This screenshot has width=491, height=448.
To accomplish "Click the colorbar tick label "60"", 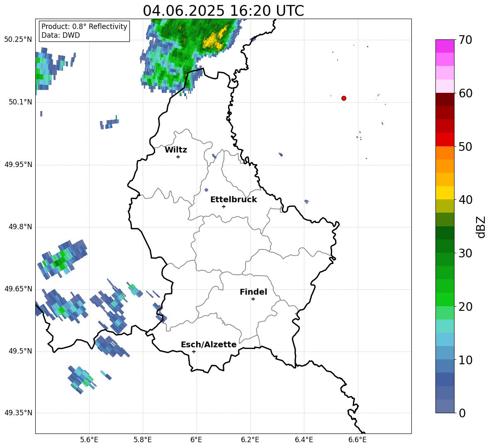I will pyautogui.click(x=465, y=93).
